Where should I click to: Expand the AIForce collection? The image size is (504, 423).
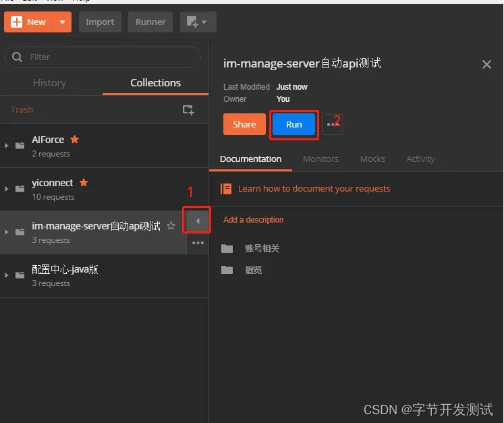click(x=7, y=146)
